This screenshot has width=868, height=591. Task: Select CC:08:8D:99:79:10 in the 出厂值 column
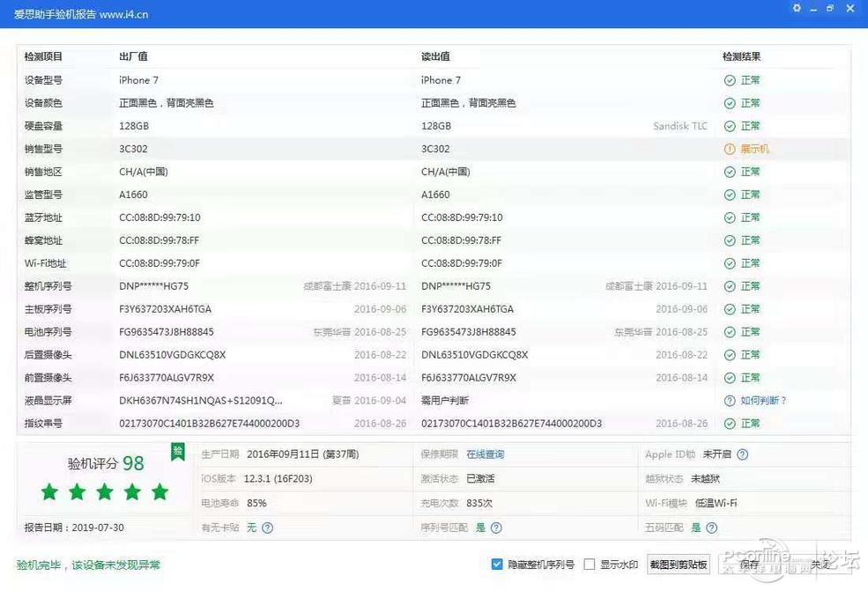point(160,218)
